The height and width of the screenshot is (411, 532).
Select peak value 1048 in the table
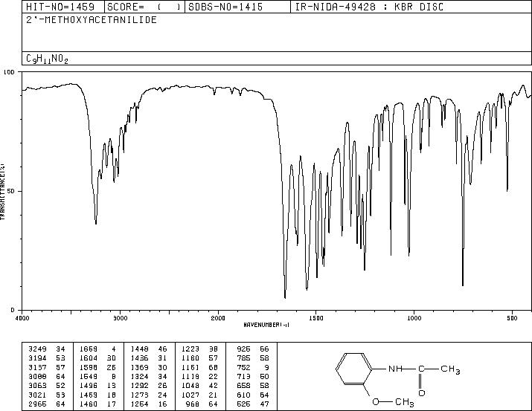pyautogui.click(x=190, y=386)
